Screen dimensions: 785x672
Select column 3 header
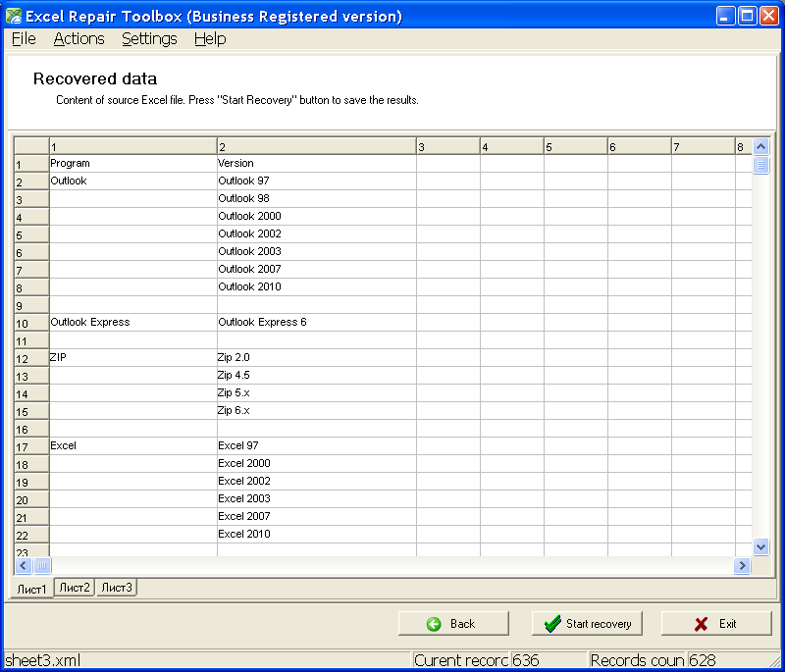click(x=448, y=146)
